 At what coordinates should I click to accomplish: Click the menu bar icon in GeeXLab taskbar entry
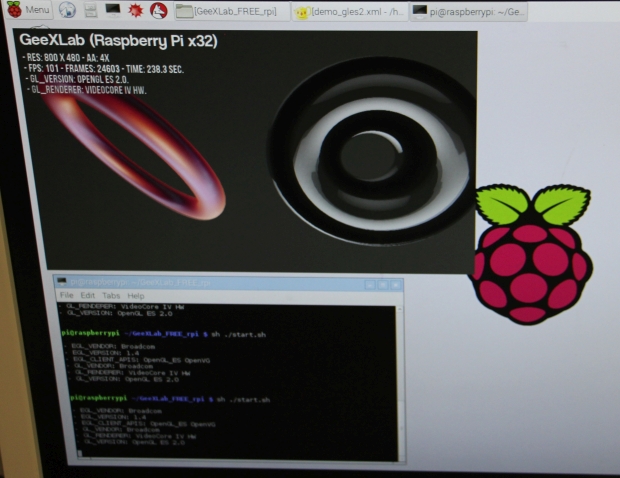[x=184, y=11]
